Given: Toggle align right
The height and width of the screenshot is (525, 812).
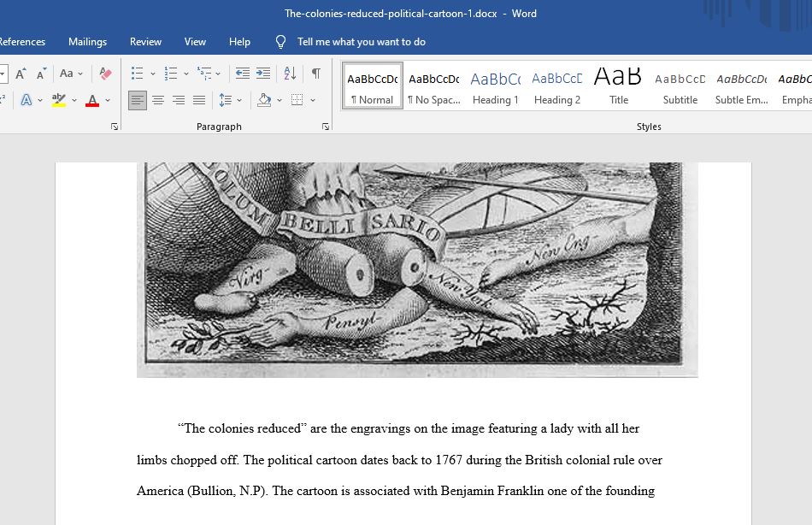Looking at the screenshot, I should point(179,100).
